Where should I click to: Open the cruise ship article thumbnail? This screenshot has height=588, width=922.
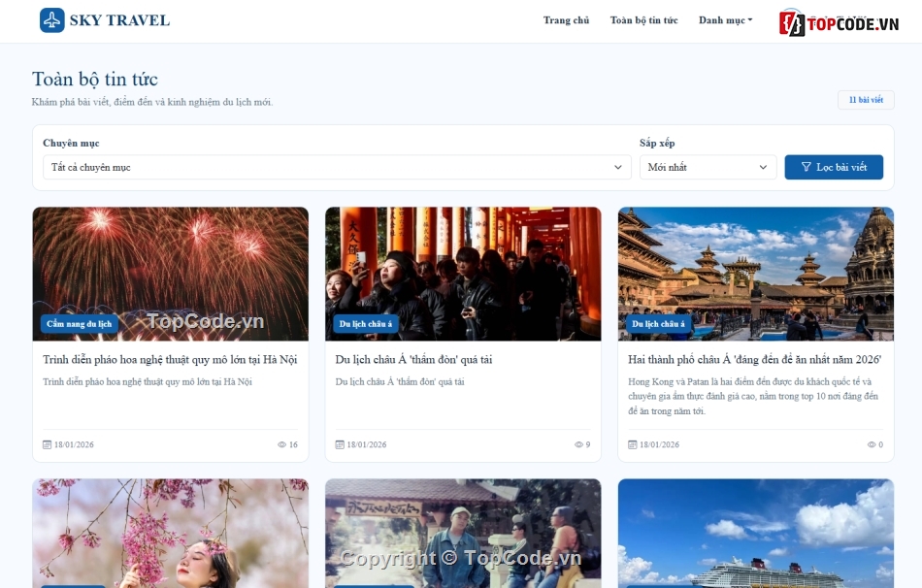(756, 534)
